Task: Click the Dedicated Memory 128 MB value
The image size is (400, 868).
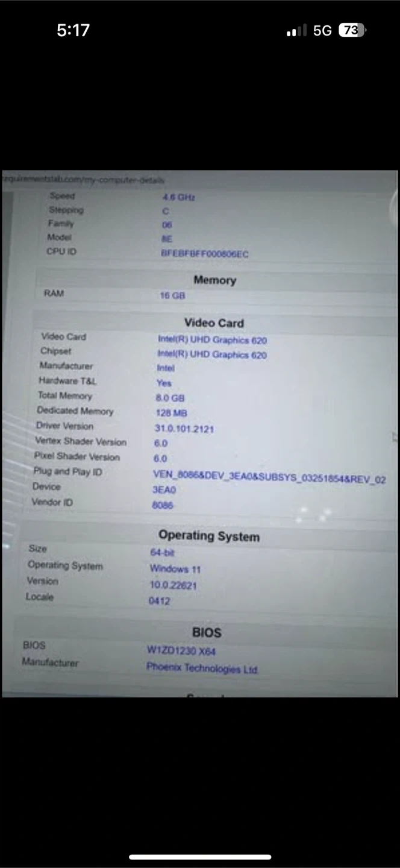Action: 171,413
